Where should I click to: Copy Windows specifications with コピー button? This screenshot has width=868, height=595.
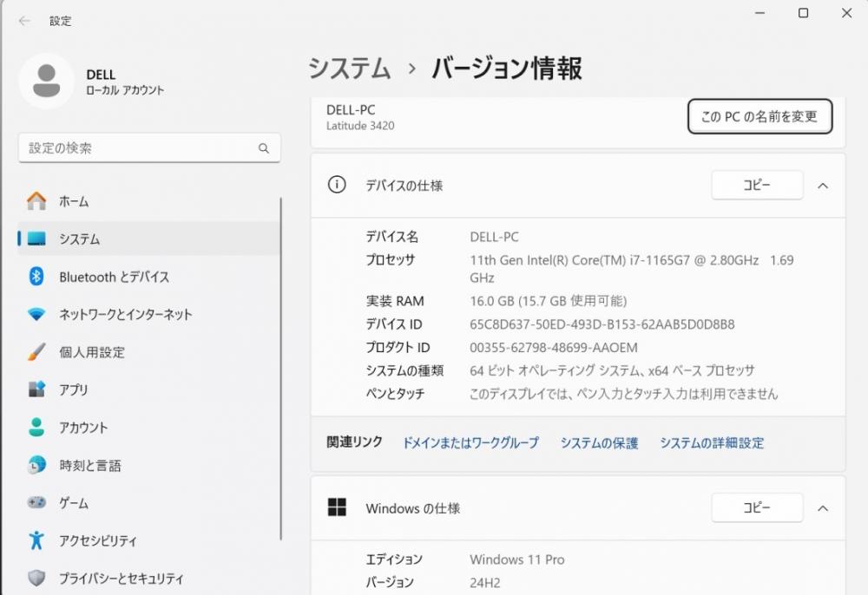coord(757,507)
